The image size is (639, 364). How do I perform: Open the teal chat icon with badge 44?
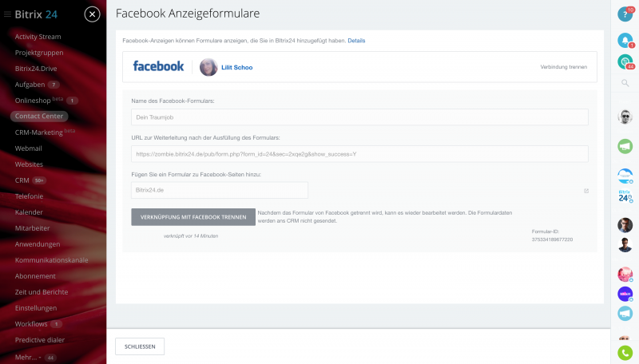(625, 61)
